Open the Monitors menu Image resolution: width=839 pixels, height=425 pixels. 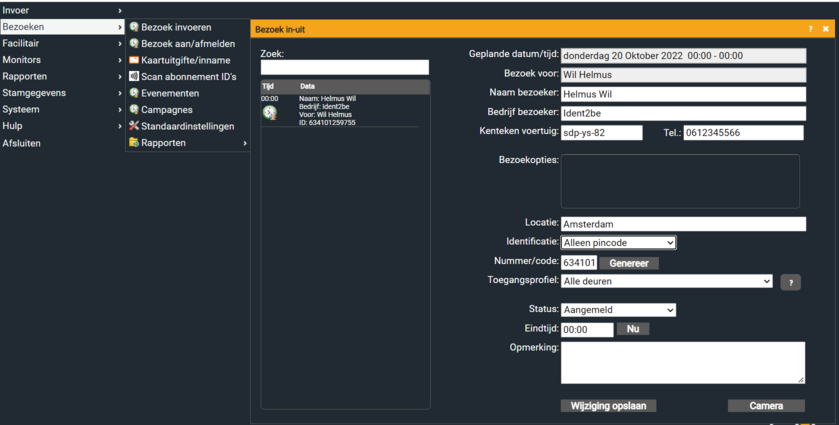[62, 60]
